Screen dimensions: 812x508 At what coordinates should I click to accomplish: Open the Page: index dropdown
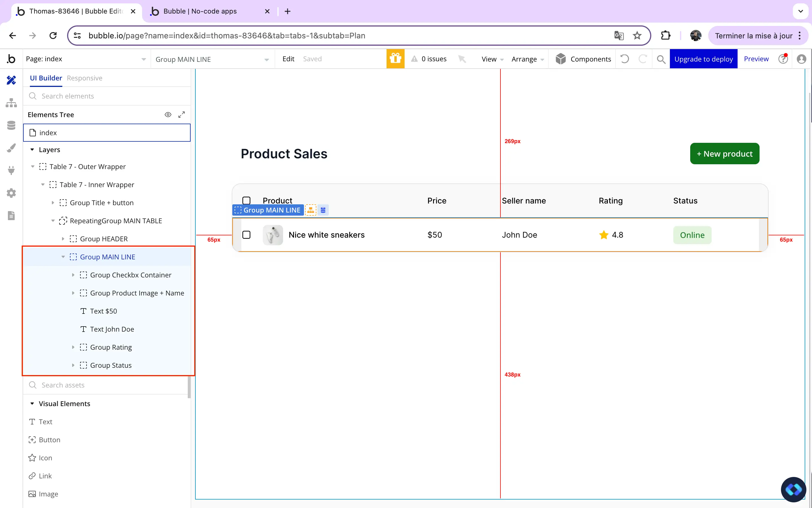tap(86, 59)
